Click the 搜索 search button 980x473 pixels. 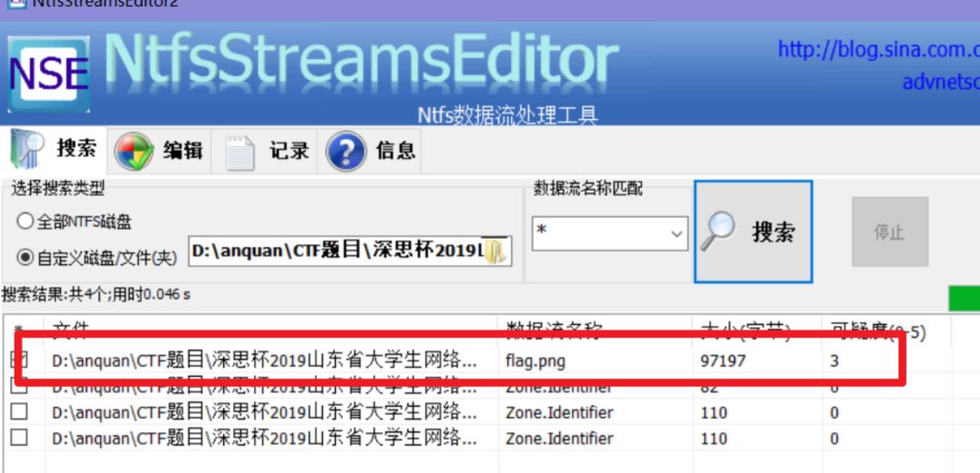(x=753, y=232)
